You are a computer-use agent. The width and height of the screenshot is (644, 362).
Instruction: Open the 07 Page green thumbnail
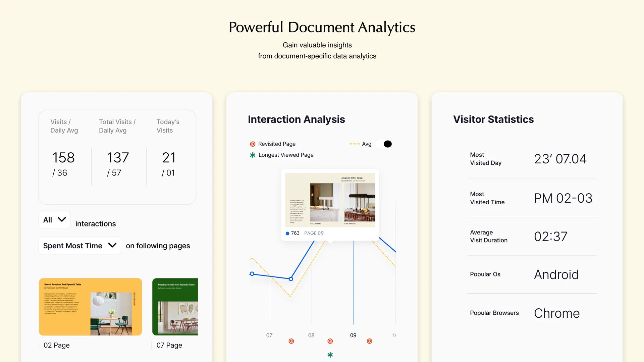click(x=175, y=307)
